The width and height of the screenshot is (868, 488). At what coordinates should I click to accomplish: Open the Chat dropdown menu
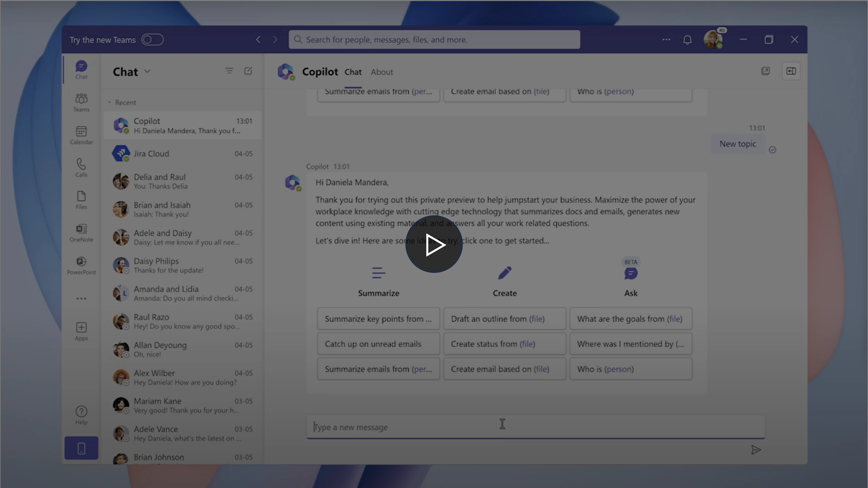pyautogui.click(x=147, y=71)
